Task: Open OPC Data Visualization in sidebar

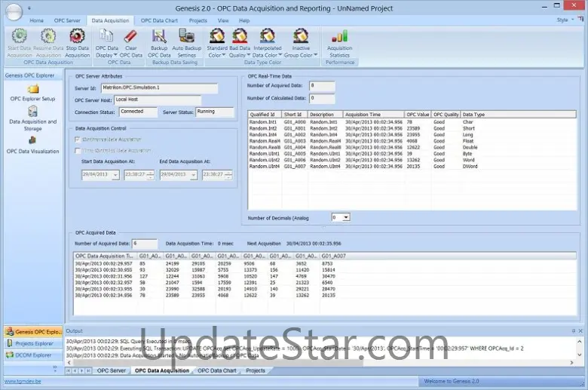Action: point(32,145)
